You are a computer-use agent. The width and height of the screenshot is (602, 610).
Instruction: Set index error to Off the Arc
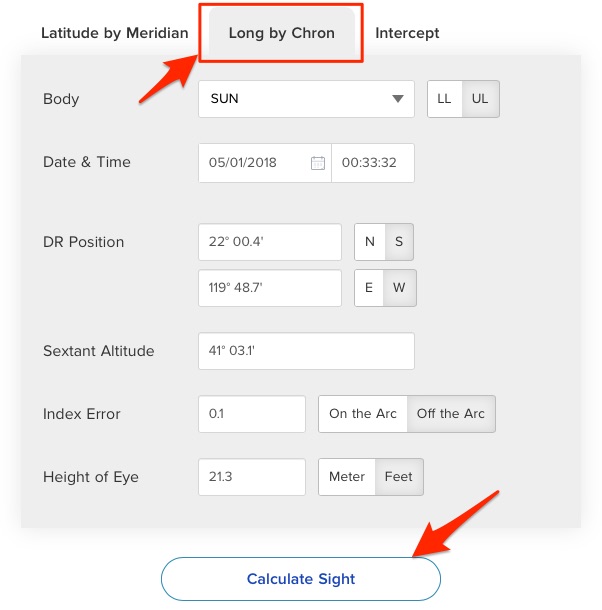451,414
